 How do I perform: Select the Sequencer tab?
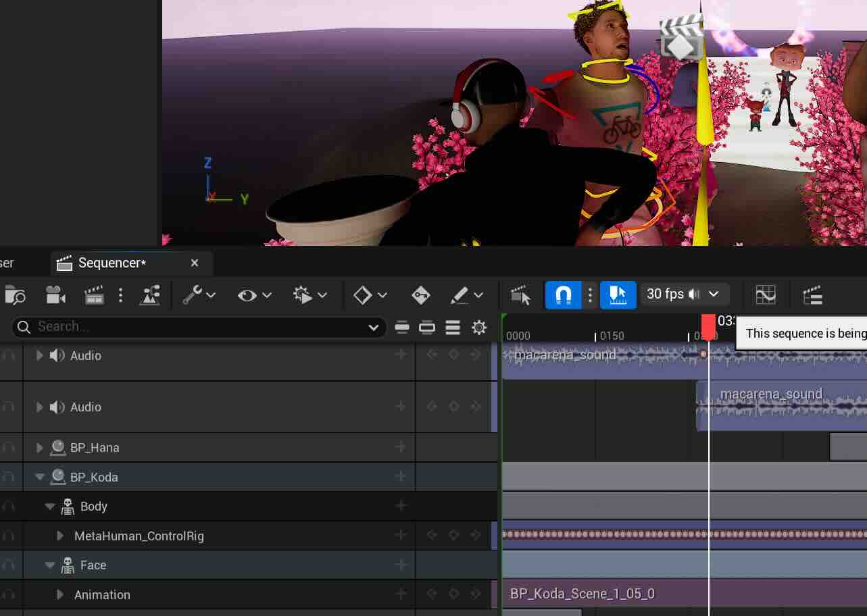click(x=112, y=263)
